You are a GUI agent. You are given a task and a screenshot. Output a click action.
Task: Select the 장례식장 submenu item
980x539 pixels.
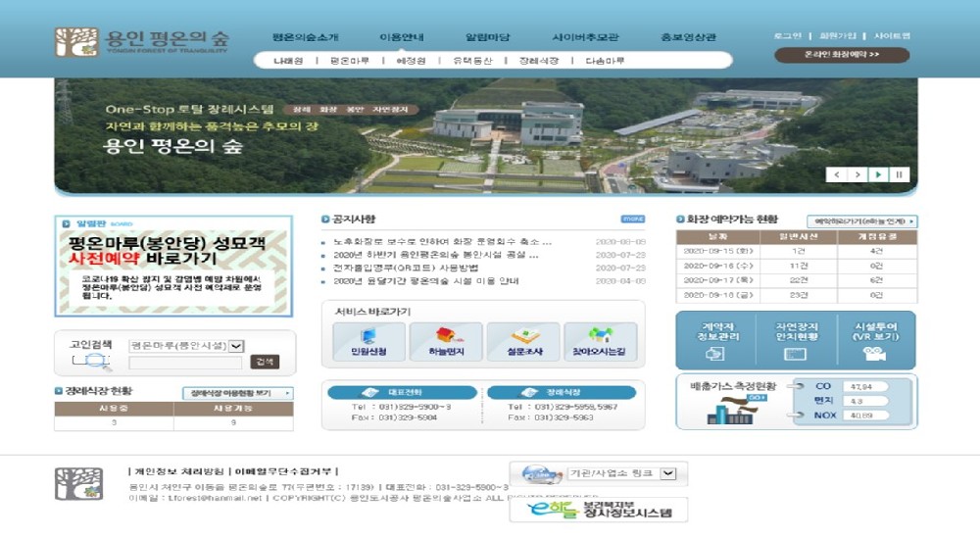(538, 61)
